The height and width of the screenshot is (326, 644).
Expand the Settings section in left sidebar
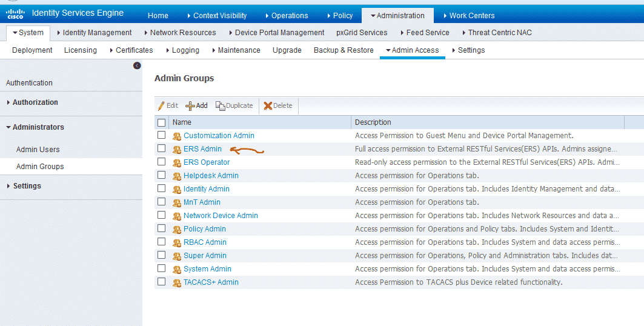pos(24,185)
